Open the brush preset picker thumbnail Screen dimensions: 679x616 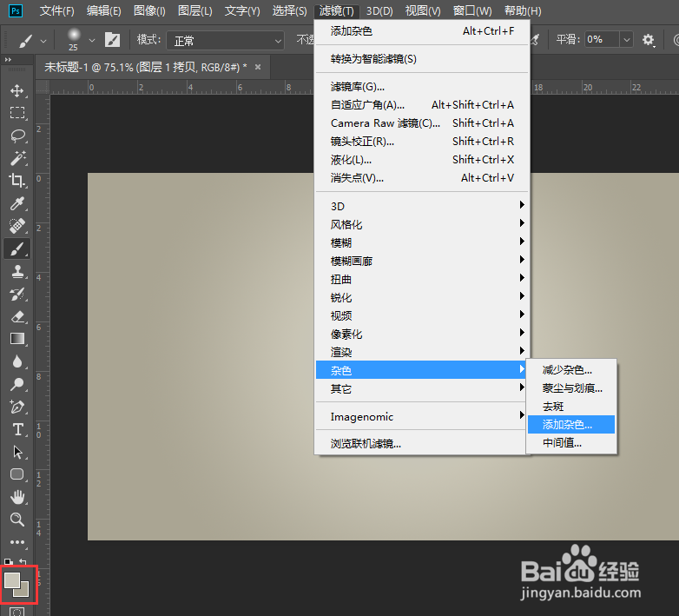(74, 40)
